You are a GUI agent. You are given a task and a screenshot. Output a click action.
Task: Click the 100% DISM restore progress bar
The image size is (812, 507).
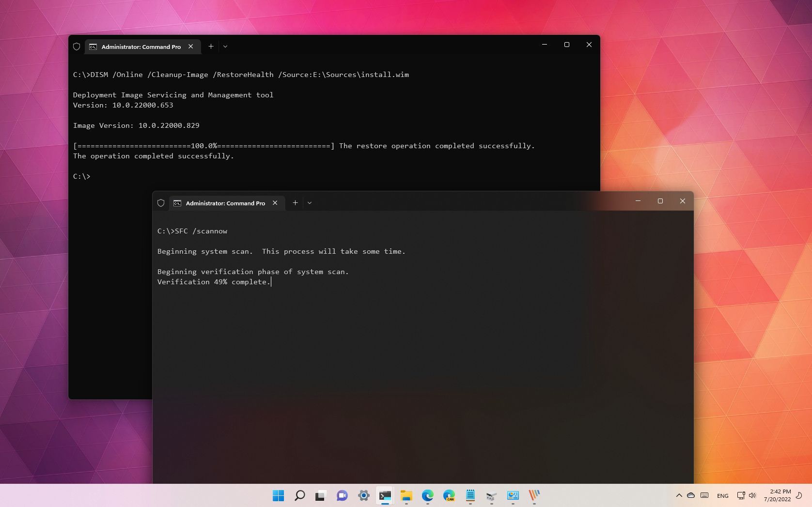click(203, 146)
